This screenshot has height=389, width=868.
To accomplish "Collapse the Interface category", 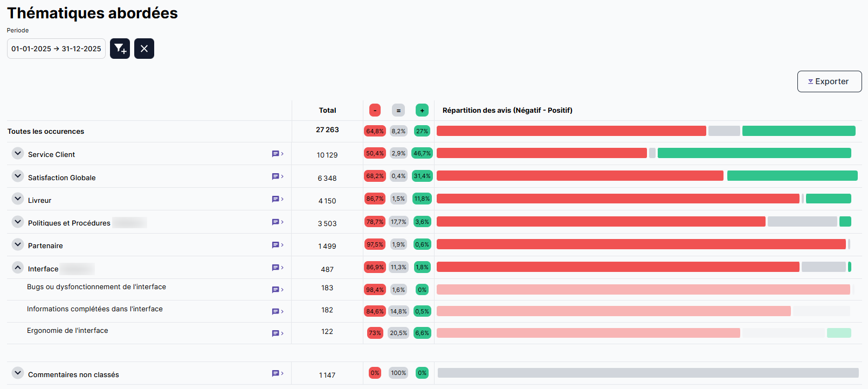I will click(18, 268).
